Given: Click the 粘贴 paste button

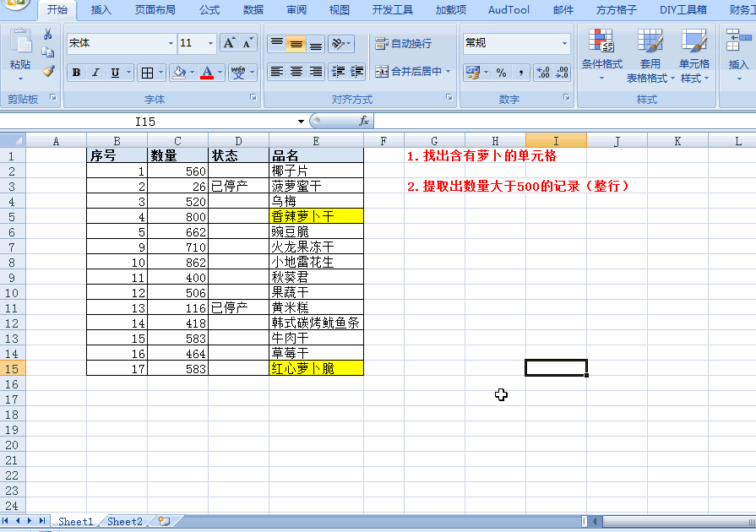Looking at the screenshot, I should [19, 52].
